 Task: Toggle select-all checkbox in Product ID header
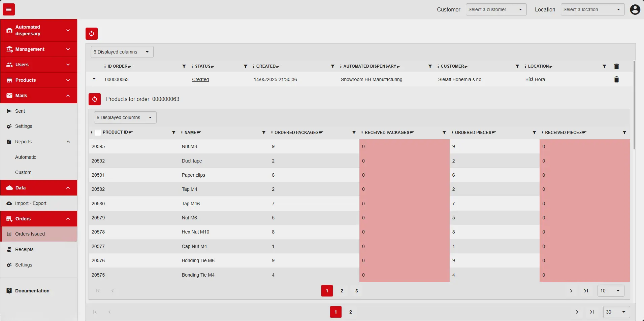click(x=98, y=133)
